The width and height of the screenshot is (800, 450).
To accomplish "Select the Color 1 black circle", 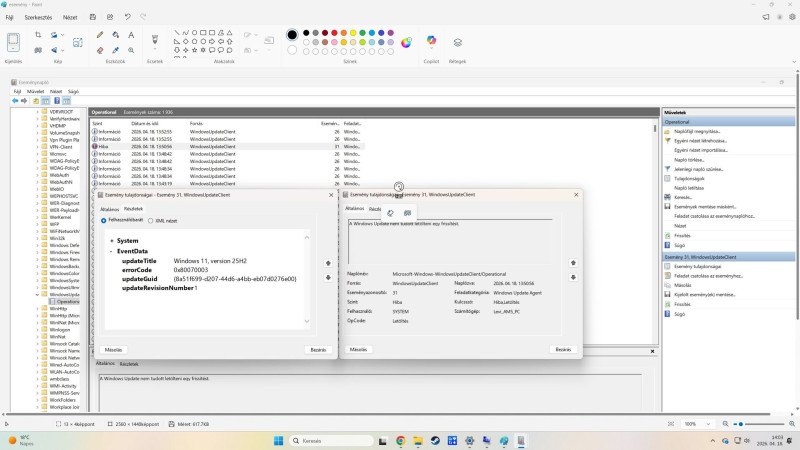I will (x=292, y=34).
